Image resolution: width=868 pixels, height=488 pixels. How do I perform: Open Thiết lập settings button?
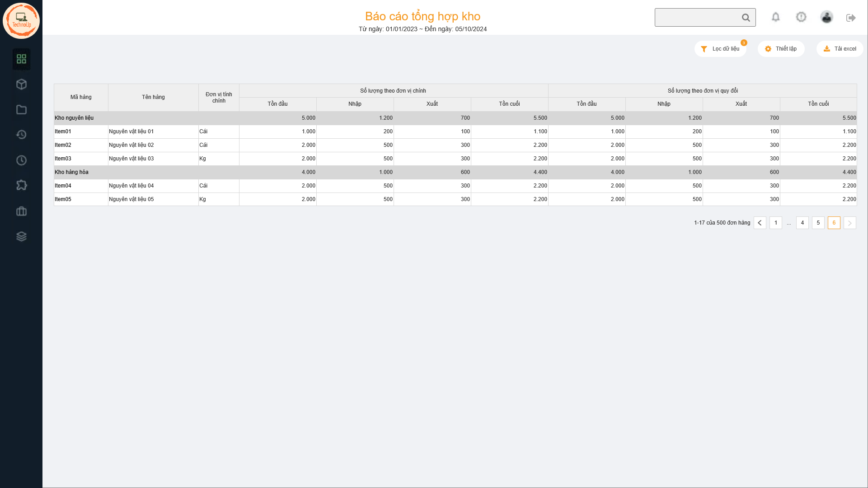tap(781, 49)
